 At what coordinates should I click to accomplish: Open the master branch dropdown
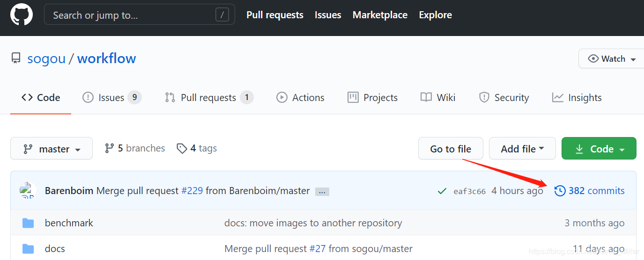click(x=52, y=149)
